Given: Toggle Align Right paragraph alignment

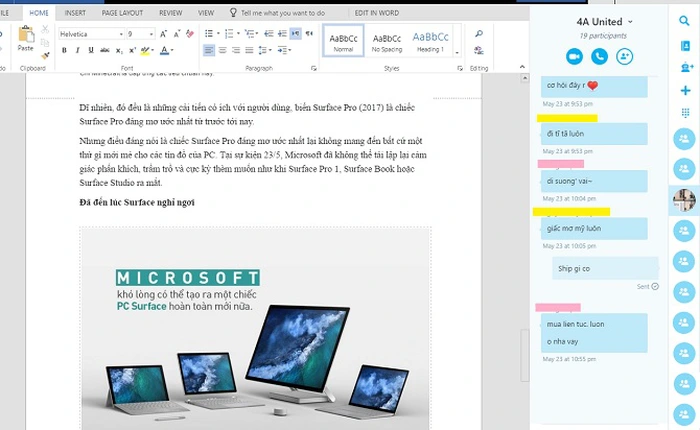Looking at the screenshot, I should (236, 50).
